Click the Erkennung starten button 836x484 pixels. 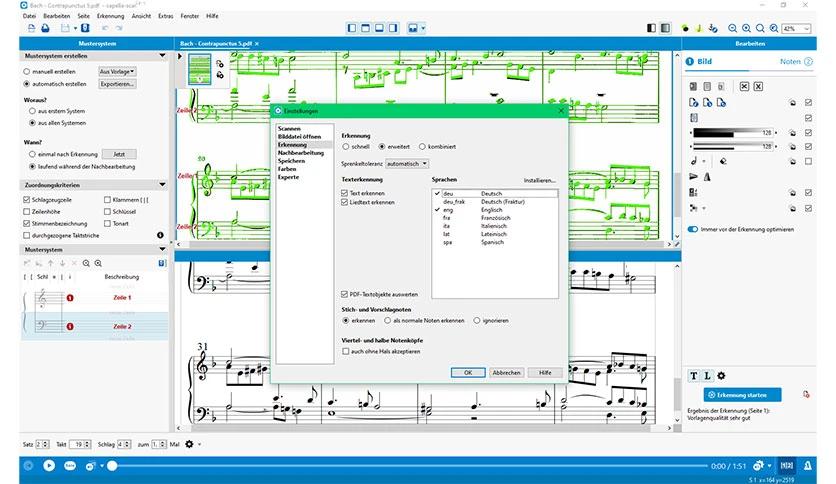pyautogui.click(x=742, y=395)
